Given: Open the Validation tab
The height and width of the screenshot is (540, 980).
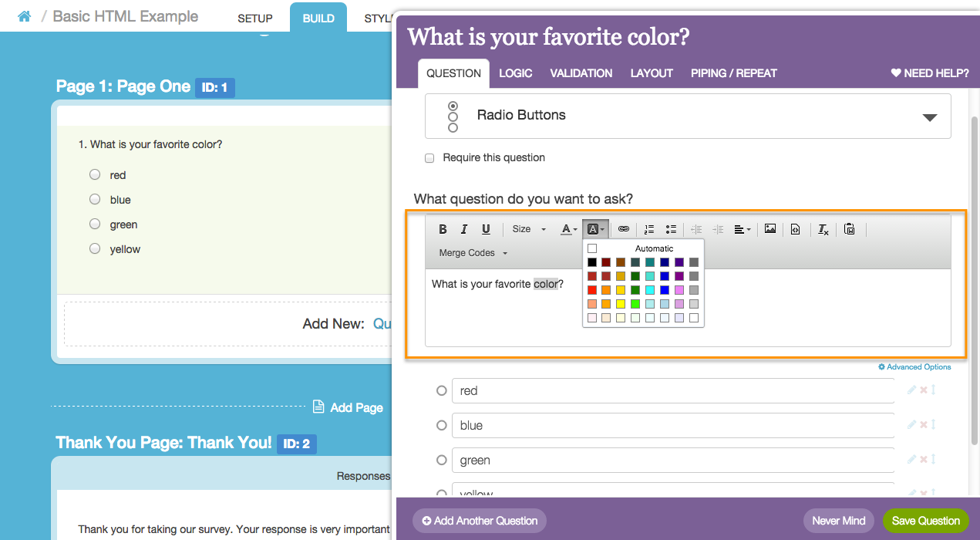Looking at the screenshot, I should pos(581,73).
